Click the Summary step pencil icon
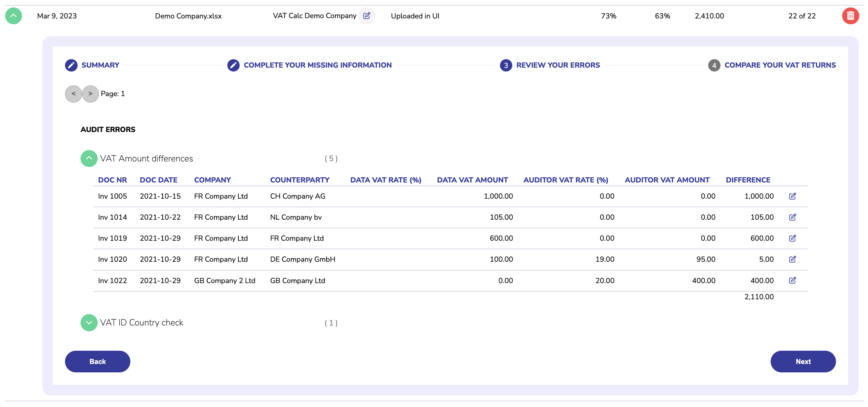 (x=71, y=65)
